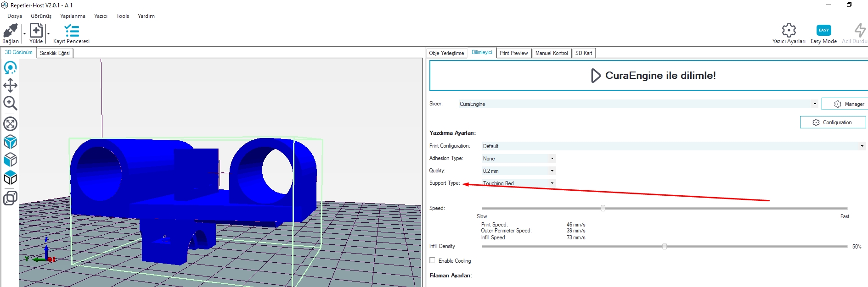Select the rotate view tool
Image resolution: width=868 pixels, height=287 pixels.
click(10, 68)
